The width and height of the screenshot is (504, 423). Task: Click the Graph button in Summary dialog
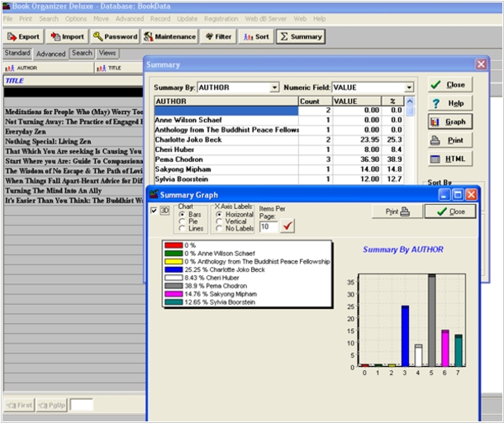tap(449, 121)
